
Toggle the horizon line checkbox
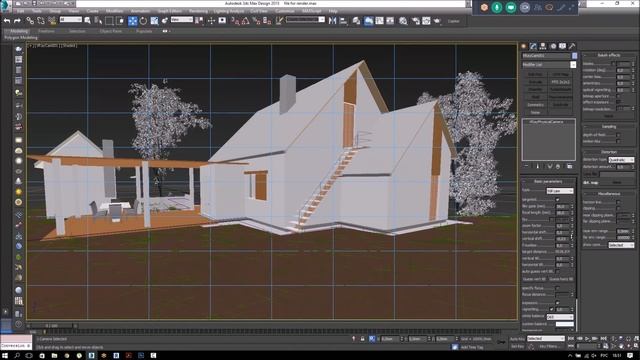point(618,202)
